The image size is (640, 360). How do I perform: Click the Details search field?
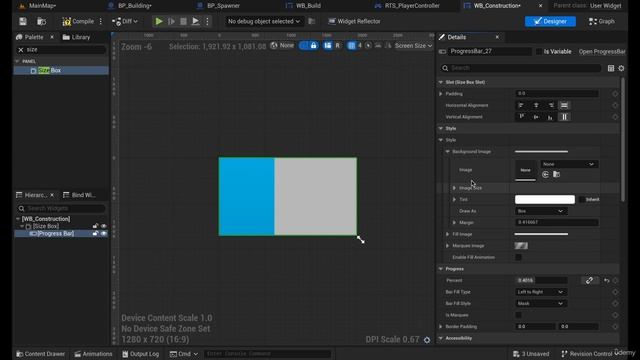521,68
